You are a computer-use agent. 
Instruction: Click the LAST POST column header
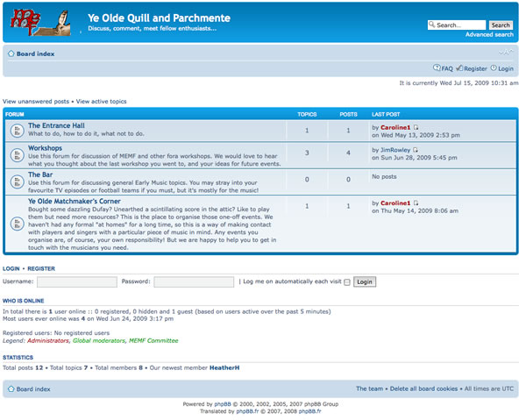[x=386, y=114]
